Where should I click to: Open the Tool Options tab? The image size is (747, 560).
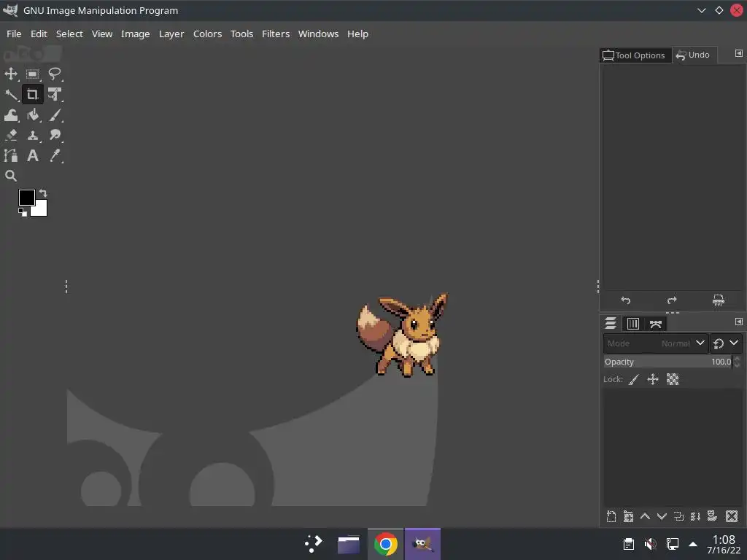(x=634, y=55)
